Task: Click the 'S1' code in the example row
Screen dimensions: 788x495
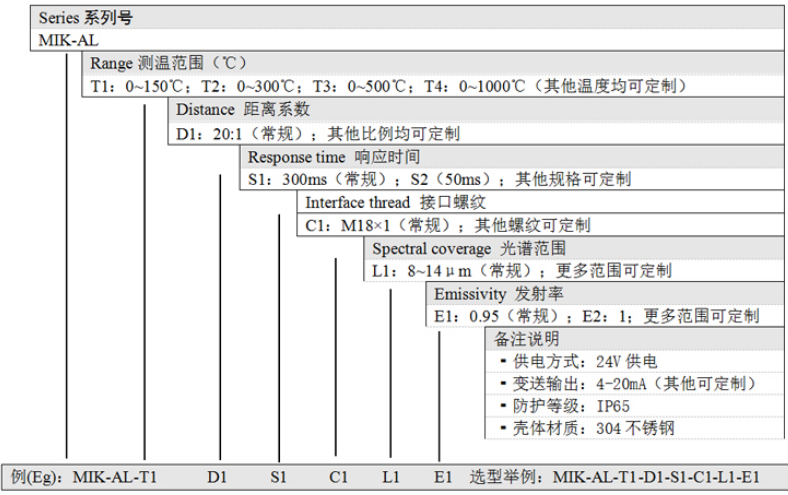Action: point(278,477)
